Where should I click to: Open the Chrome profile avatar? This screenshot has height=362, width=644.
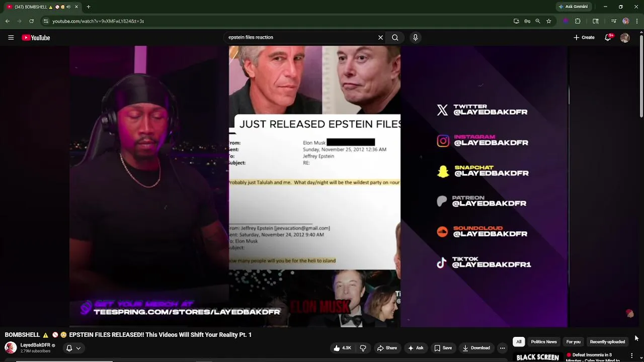(x=625, y=21)
